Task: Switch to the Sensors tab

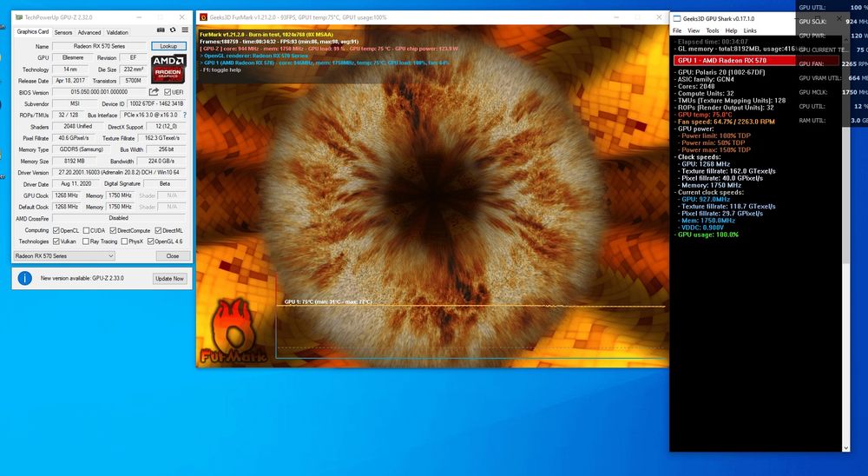Action: (x=63, y=32)
